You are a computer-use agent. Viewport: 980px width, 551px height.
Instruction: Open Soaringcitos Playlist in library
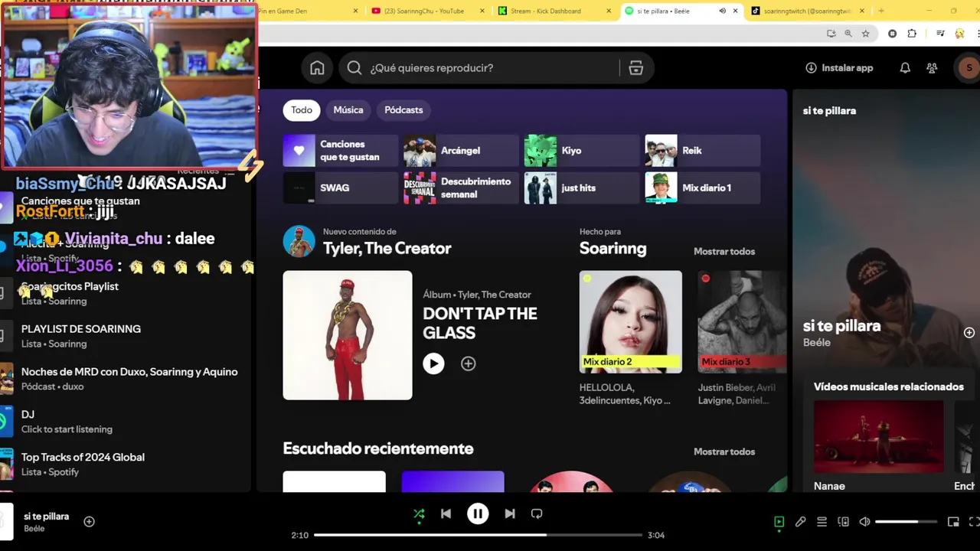tap(126, 293)
